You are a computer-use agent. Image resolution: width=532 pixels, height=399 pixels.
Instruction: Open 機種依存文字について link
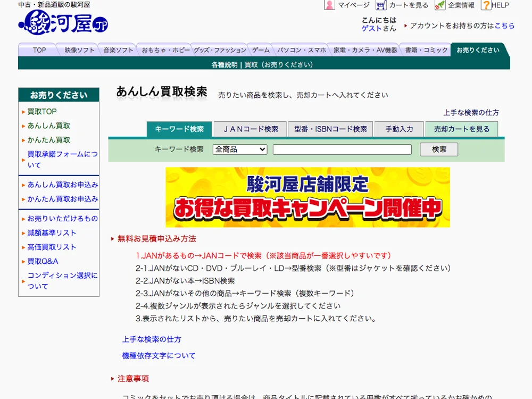[159, 356]
